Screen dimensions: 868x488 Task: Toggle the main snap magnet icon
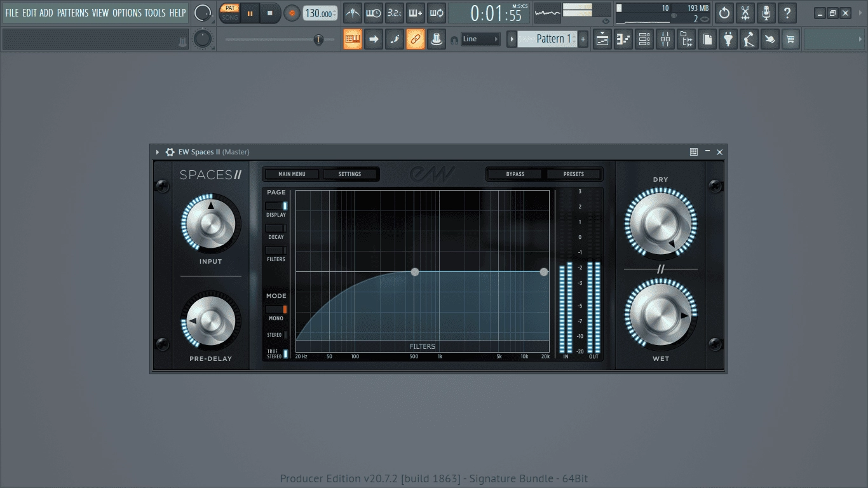tap(454, 39)
